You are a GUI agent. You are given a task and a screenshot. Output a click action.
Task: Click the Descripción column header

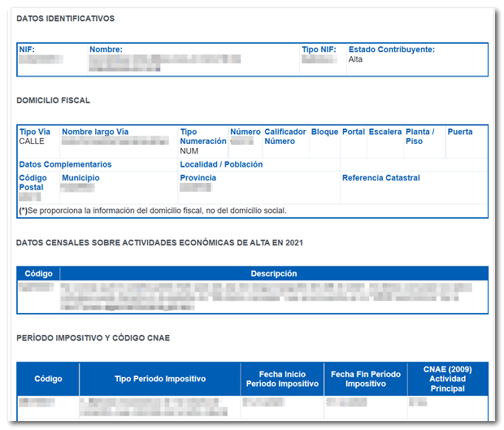pyautogui.click(x=274, y=274)
